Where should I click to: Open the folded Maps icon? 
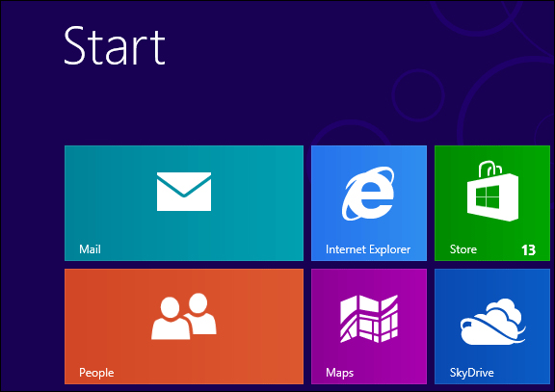pyautogui.click(x=369, y=319)
